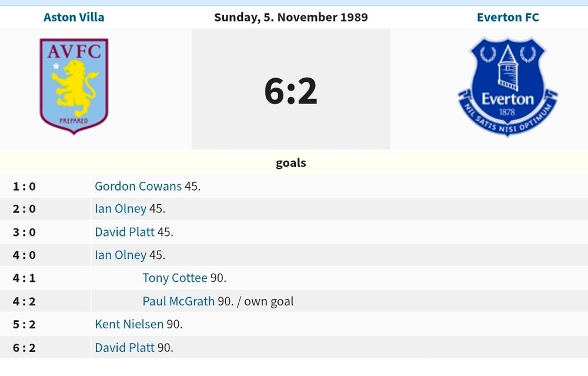Click the 'own goal' note text
588x376 pixels.
(269, 301)
